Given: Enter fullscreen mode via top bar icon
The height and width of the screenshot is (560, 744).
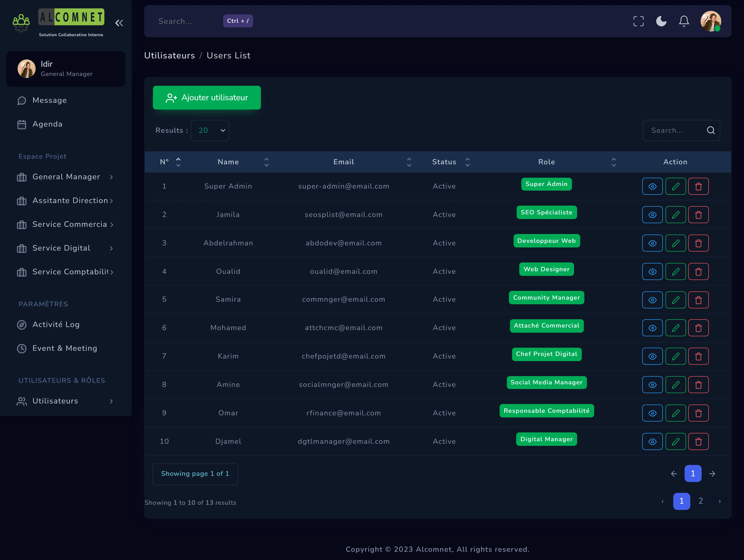Looking at the screenshot, I should click(x=638, y=21).
